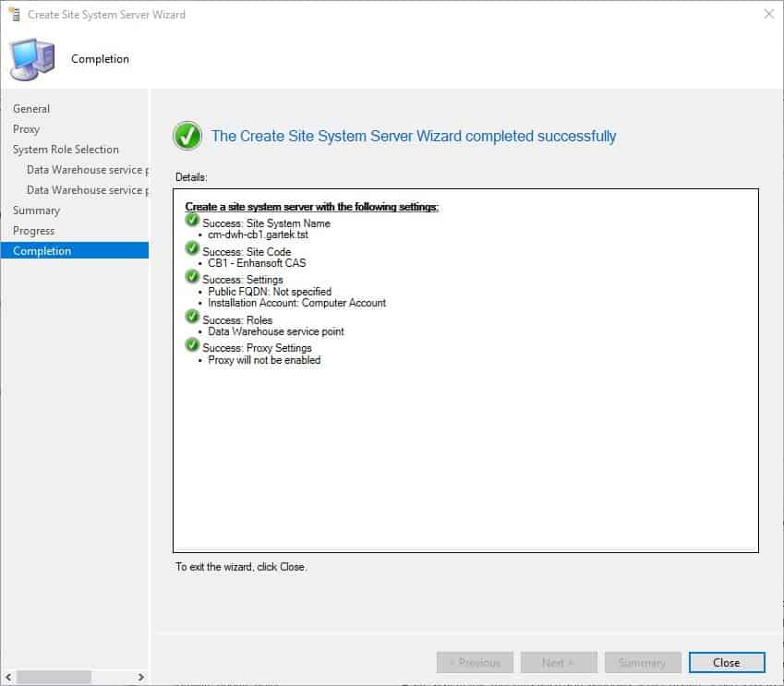Open the System Role Selection step
Image resolution: width=784 pixels, height=686 pixels.
(65, 149)
